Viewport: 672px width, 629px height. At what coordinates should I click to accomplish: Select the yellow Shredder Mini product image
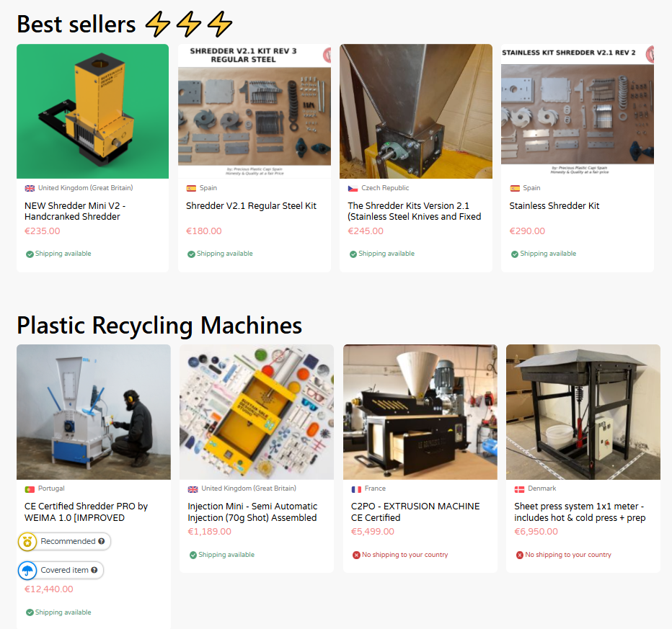coord(92,112)
